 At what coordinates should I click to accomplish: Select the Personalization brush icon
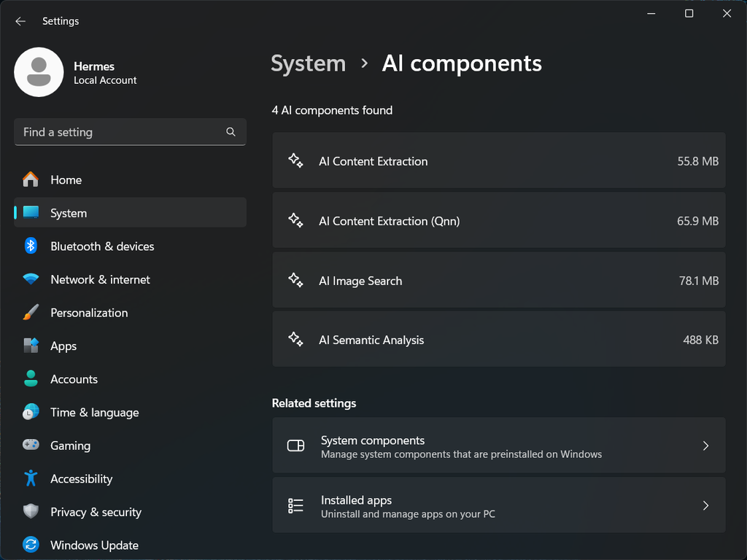pyautogui.click(x=30, y=312)
